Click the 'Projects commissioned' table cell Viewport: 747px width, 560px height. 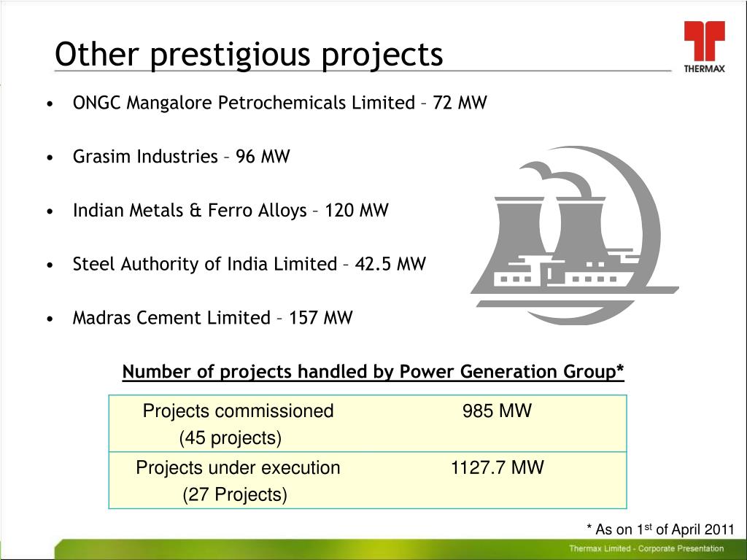coord(239,424)
